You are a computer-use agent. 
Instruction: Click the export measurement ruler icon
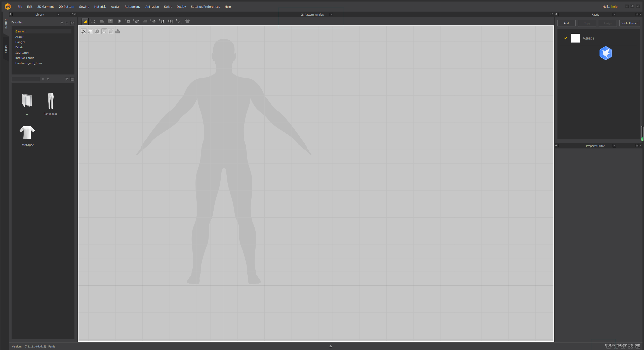pyautogui.click(x=118, y=31)
